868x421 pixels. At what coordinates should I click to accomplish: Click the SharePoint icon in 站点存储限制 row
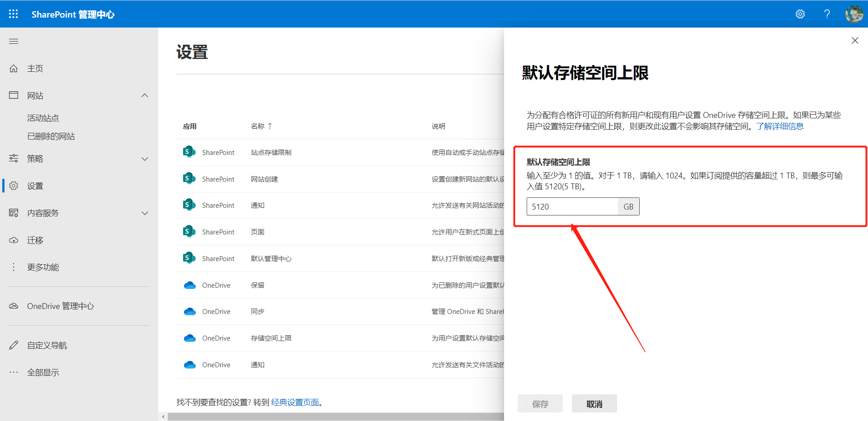pyautogui.click(x=189, y=152)
